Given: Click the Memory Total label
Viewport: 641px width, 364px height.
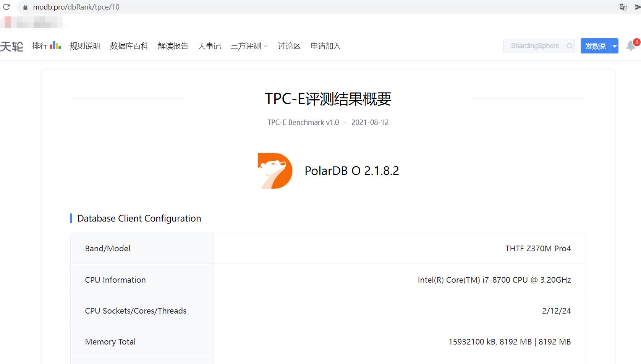Looking at the screenshot, I should point(110,342).
